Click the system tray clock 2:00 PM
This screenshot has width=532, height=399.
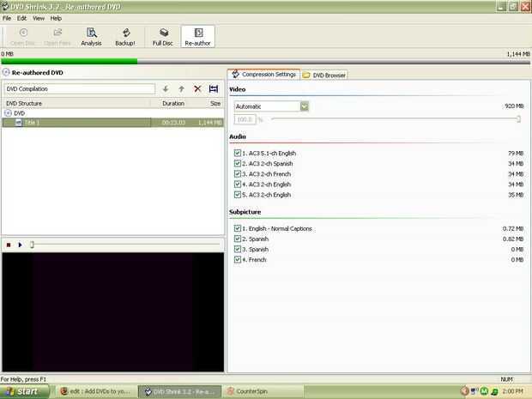pyautogui.click(x=512, y=391)
